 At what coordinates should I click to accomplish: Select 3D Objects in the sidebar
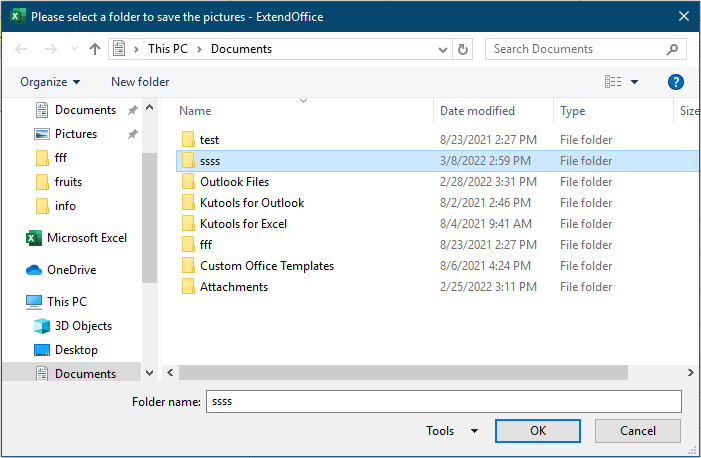pos(83,326)
